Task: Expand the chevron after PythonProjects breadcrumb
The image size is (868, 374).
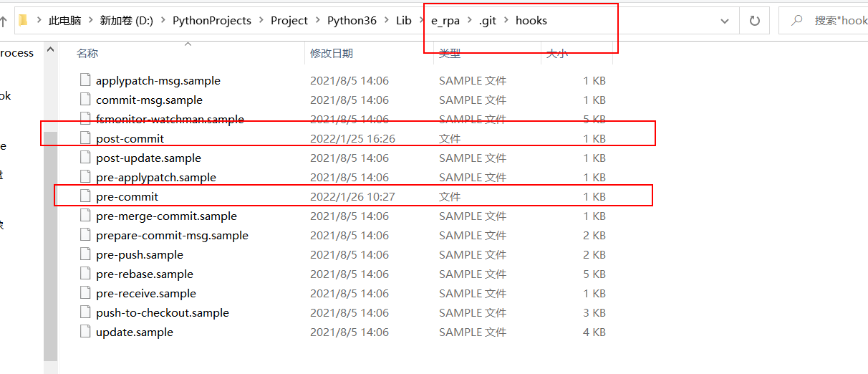Action: coord(261,21)
